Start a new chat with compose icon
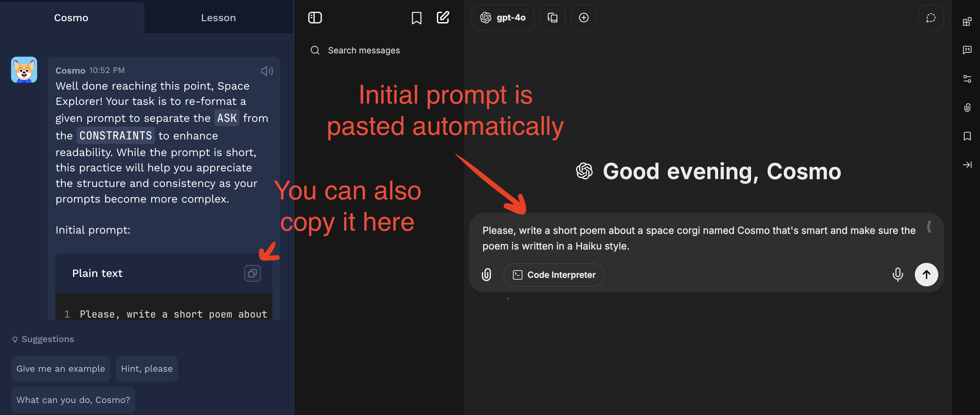This screenshot has width=980, height=415. point(443,18)
